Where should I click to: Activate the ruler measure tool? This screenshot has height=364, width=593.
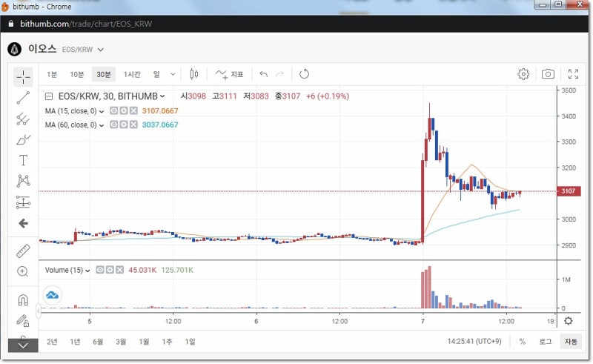(23, 251)
